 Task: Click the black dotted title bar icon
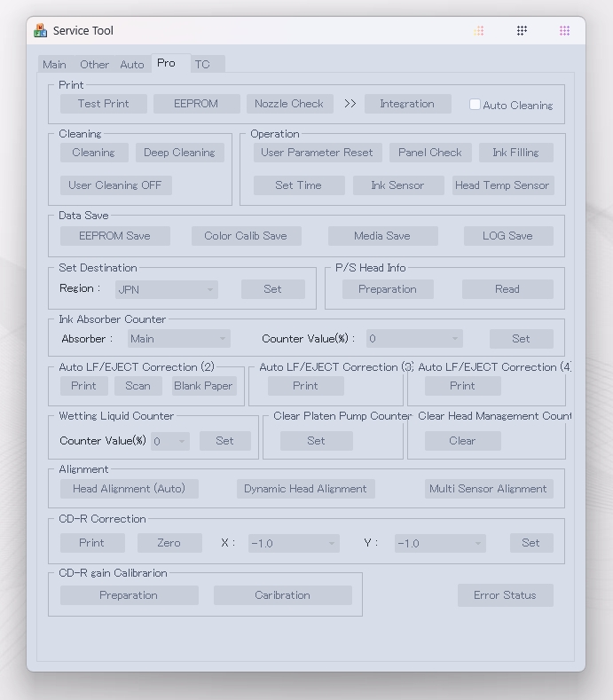[x=522, y=31]
